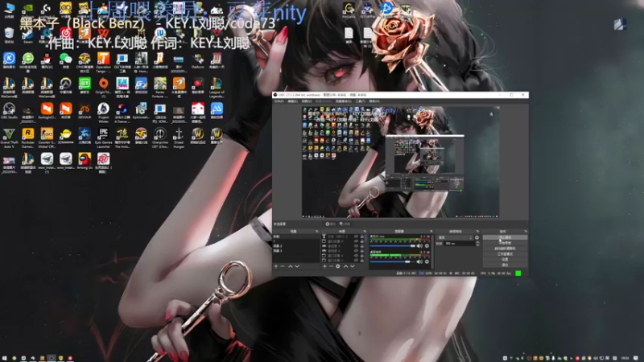Screen dimensions: 644x362
Task: Launch the League of Legends shortcut
Action: [x=216, y=88]
